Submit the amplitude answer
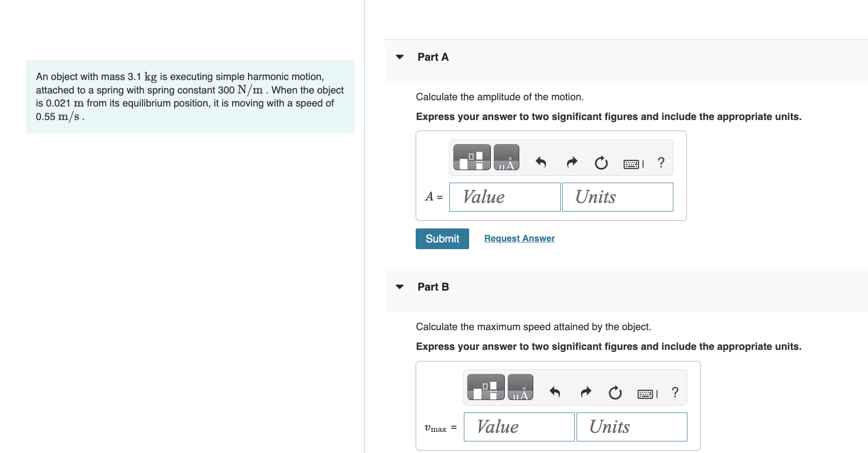The height and width of the screenshot is (453, 868). pyautogui.click(x=442, y=239)
